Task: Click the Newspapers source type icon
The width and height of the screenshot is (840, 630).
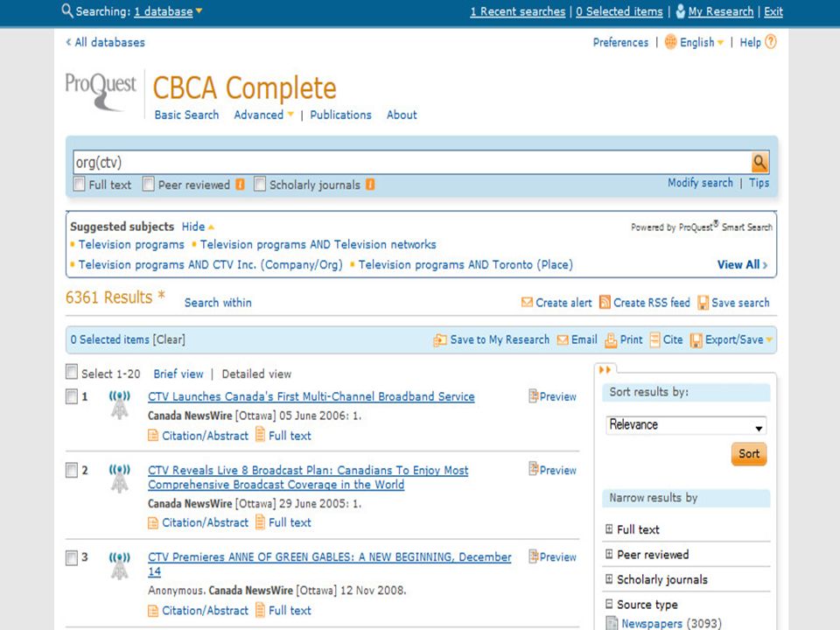Action: 612,623
